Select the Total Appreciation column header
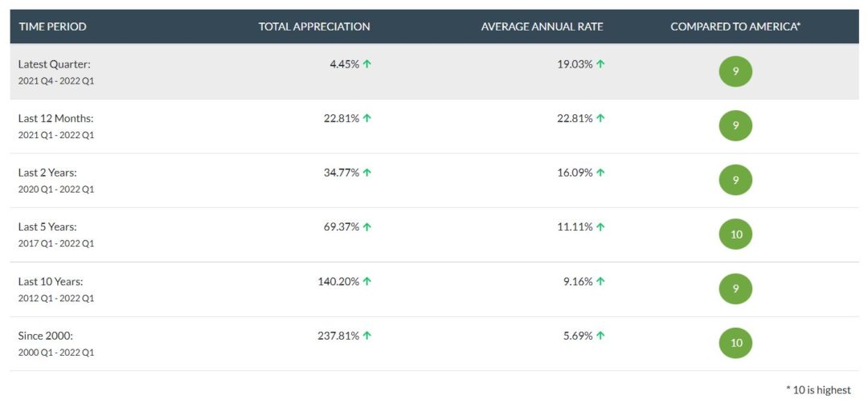868x408 pixels. click(x=314, y=27)
